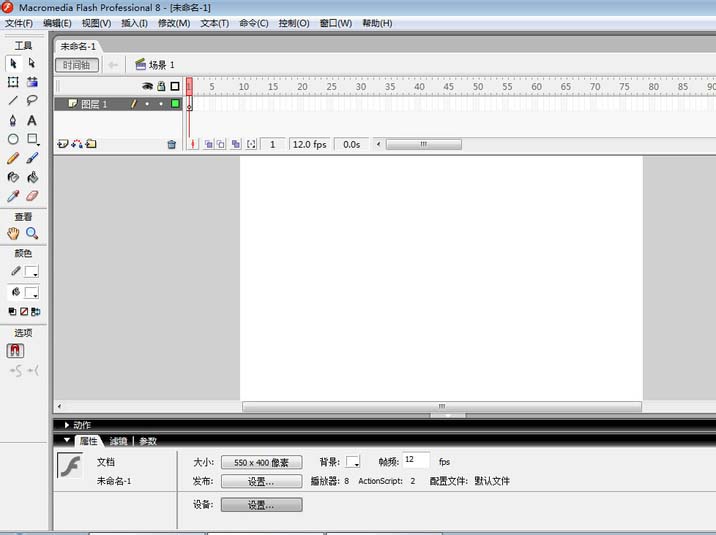Image resolution: width=716 pixels, height=535 pixels.
Task: Select the Paint Bucket tool
Action: click(32, 177)
